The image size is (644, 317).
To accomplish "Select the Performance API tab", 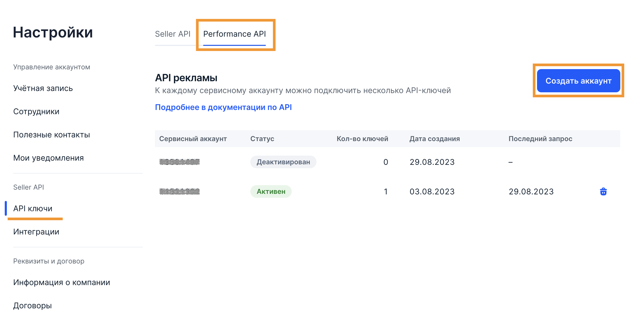I will click(235, 34).
